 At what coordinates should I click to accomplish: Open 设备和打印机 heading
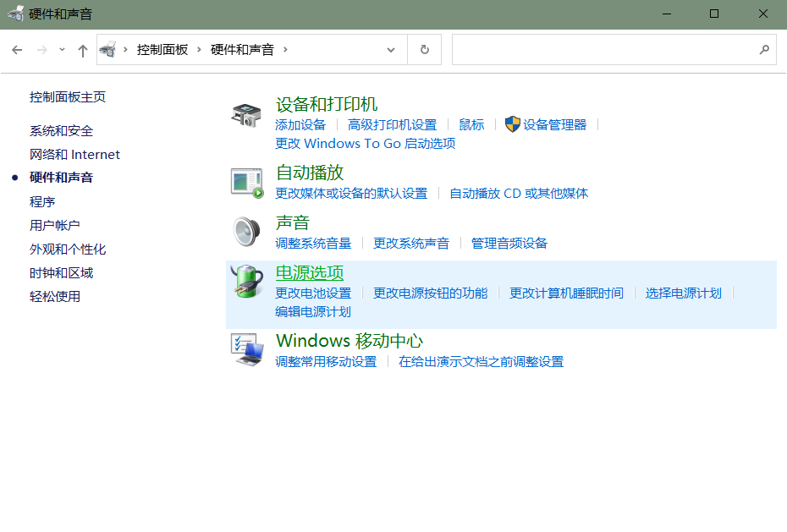click(327, 104)
